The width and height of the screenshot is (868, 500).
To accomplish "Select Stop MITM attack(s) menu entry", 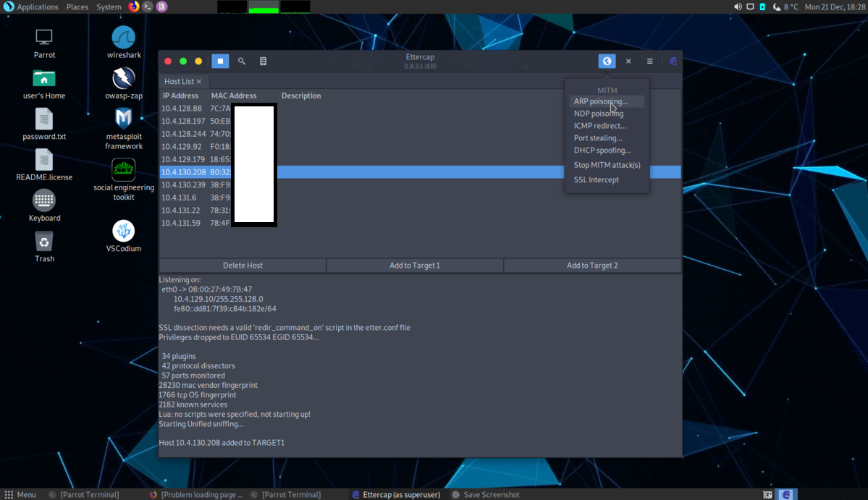I will (607, 165).
